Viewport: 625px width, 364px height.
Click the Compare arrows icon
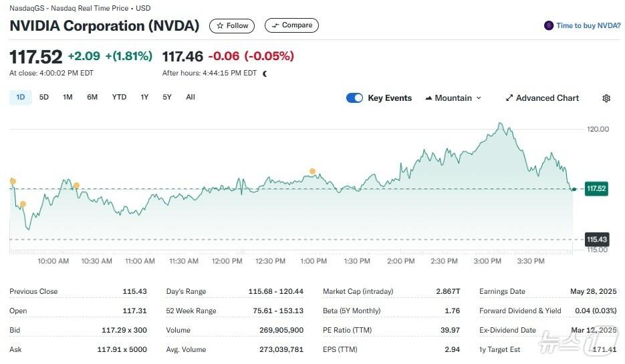coord(275,26)
